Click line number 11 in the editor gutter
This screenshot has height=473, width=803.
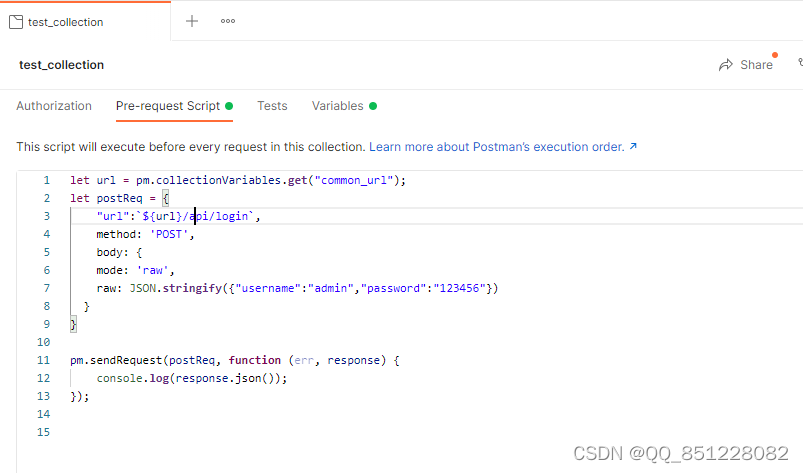44,360
